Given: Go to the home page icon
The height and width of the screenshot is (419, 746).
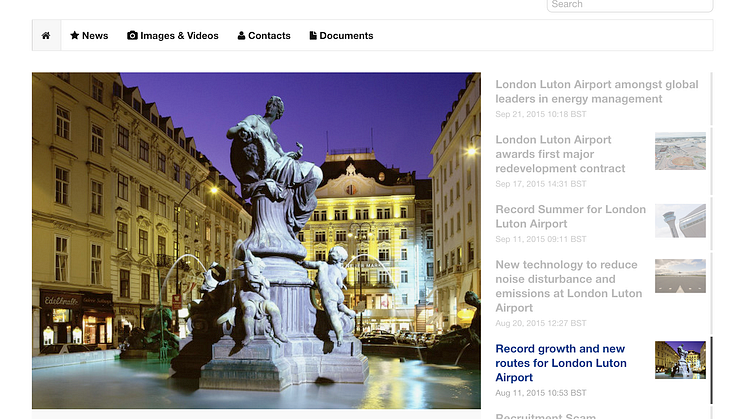Looking at the screenshot, I should click(46, 36).
